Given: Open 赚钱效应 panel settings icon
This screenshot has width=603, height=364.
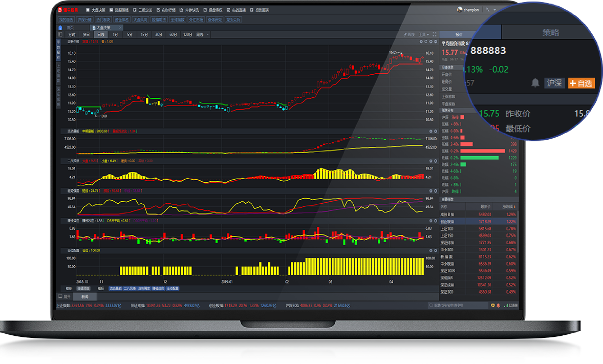Looking at the screenshot, I should [x=430, y=221].
